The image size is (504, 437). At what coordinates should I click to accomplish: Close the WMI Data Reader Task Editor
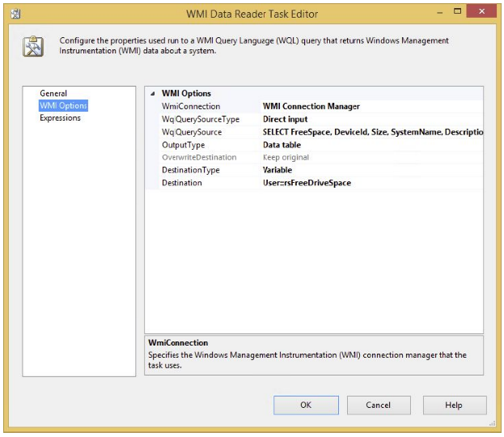481,11
